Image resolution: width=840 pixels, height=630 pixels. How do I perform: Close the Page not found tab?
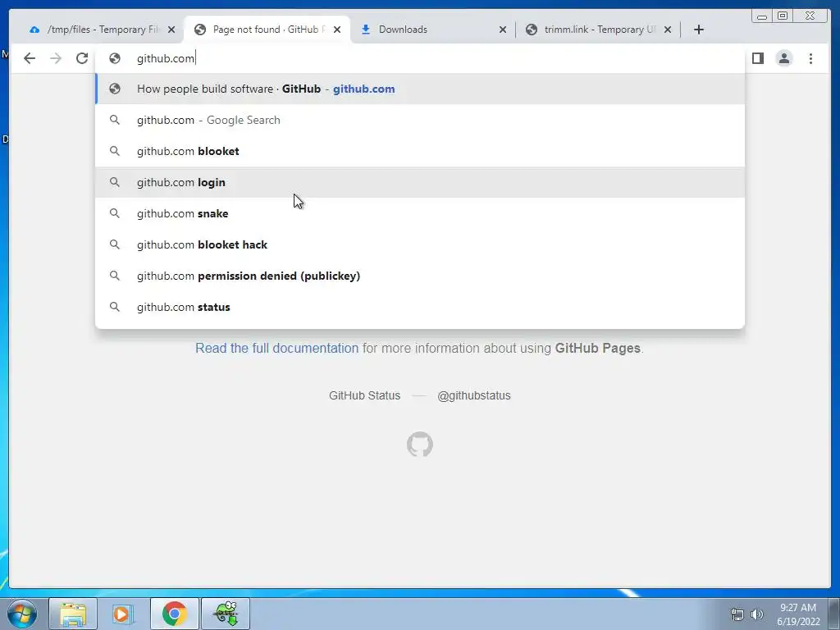[x=337, y=30]
